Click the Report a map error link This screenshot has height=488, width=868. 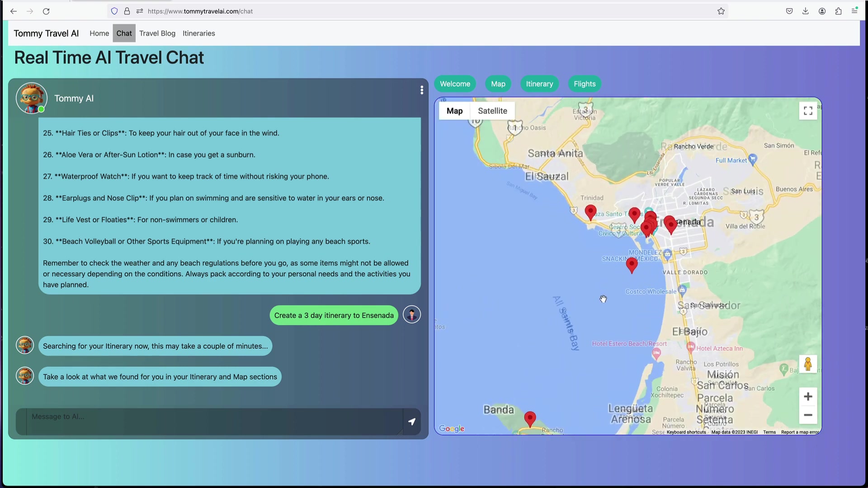click(x=800, y=432)
